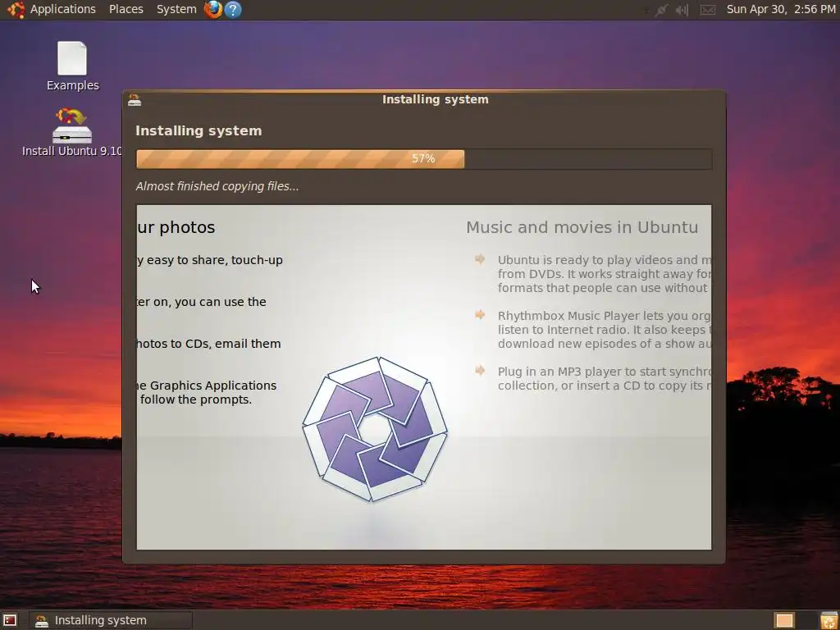Click the workspace switcher's active workspace
The image size is (840, 630).
784,620
